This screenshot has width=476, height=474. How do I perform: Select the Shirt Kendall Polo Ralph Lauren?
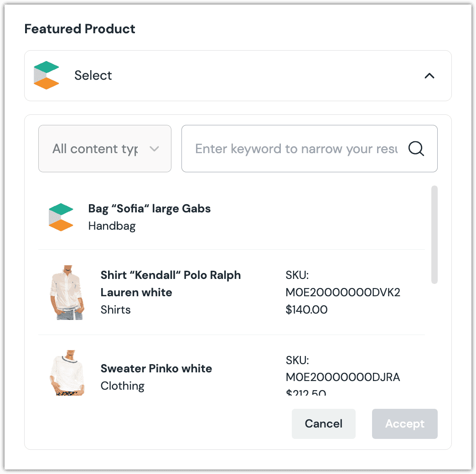(171, 283)
